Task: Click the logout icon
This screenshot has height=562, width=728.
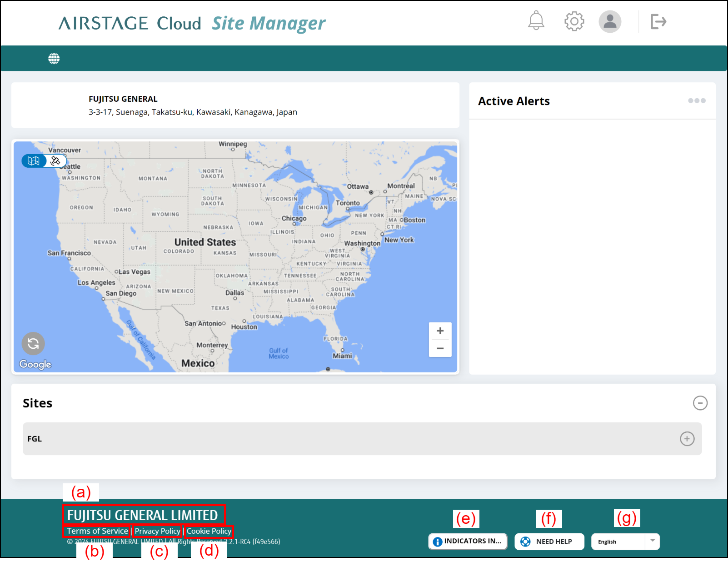Action: point(658,21)
